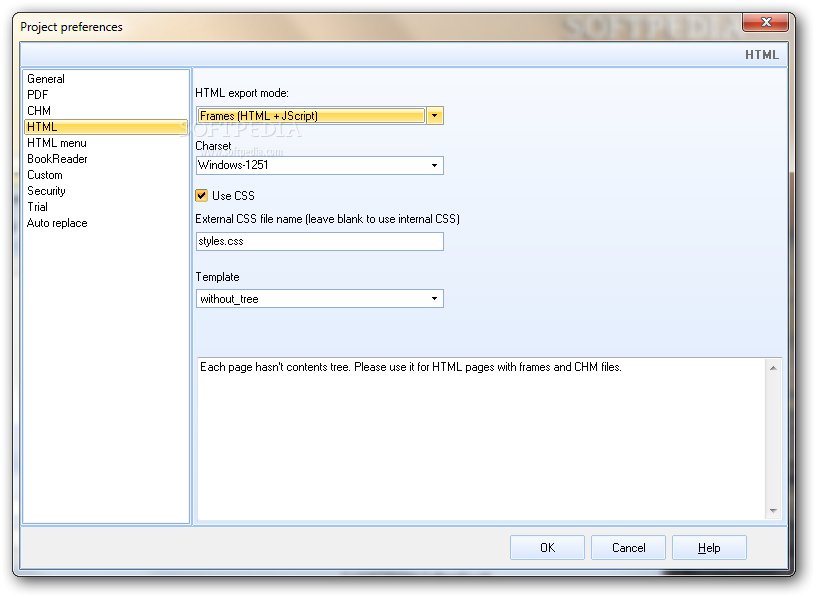Open Help for project preferences
The image size is (816, 597).
coord(709,548)
